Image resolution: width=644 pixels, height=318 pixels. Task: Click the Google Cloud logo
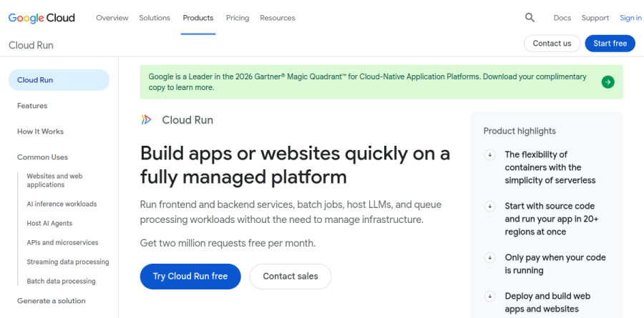tap(42, 18)
